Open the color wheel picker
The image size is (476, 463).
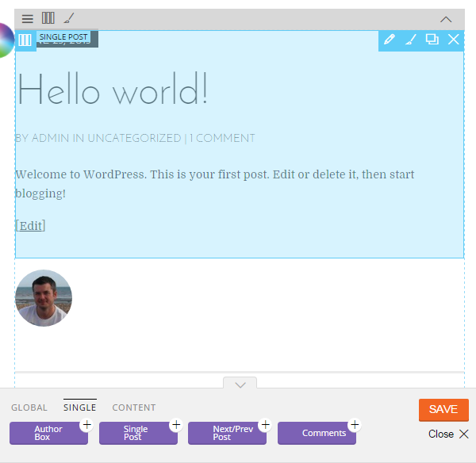click(6, 40)
